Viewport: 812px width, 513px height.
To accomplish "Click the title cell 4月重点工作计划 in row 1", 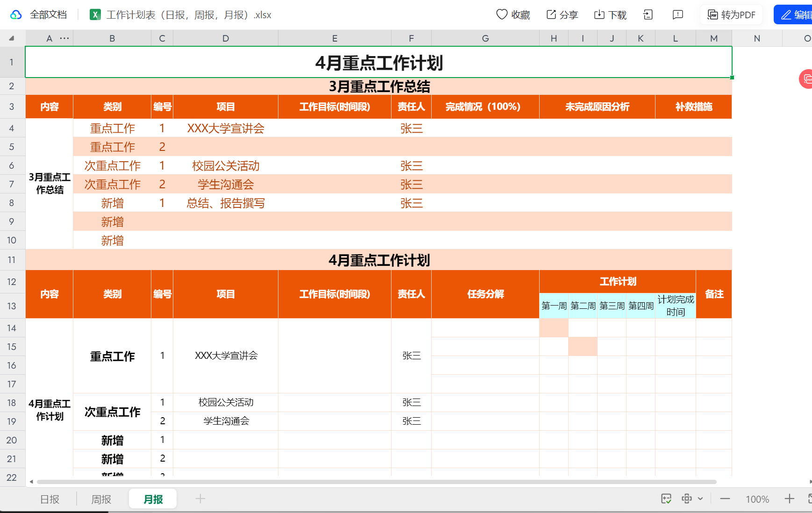I will click(378, 62).
